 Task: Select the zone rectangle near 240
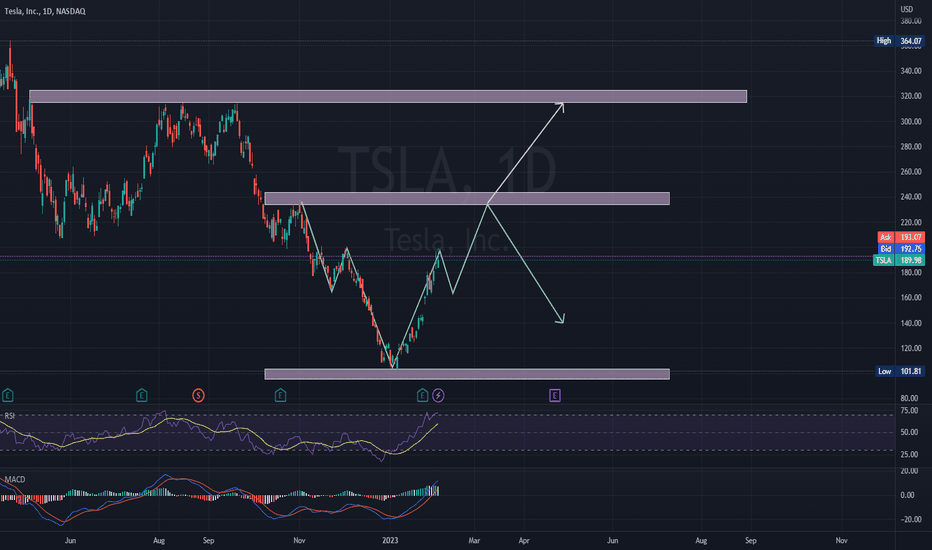click(467, 199)
